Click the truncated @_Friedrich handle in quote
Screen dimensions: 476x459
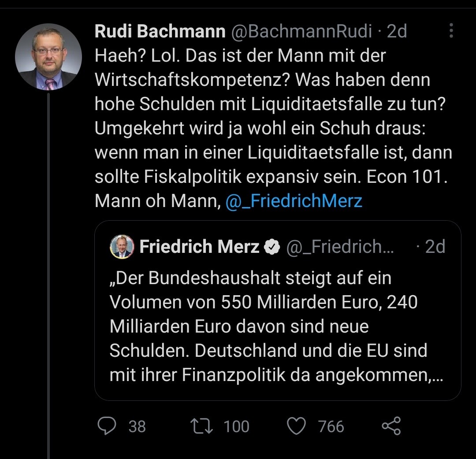(339, 247)
